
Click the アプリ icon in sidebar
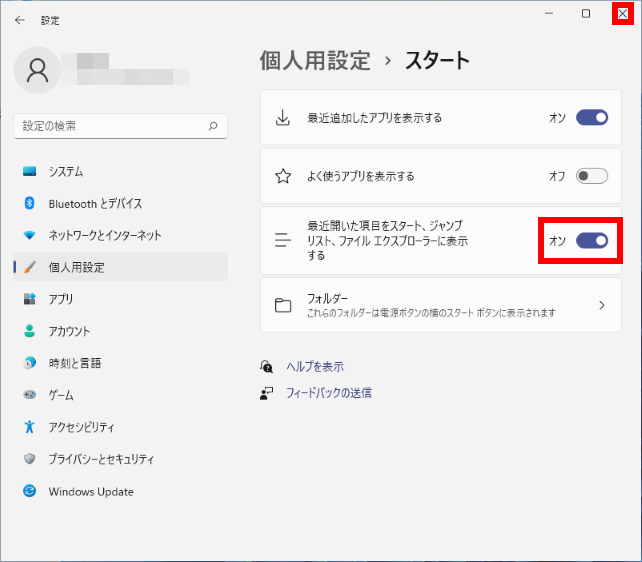point(29,299)
